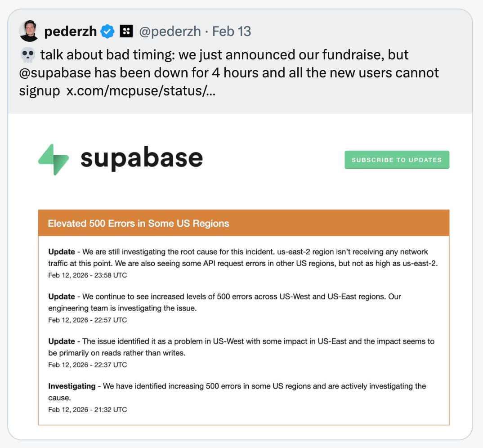Click the green Supabase lightning bolt logo
Screen dimensions: 483x448
pos(54,159)
